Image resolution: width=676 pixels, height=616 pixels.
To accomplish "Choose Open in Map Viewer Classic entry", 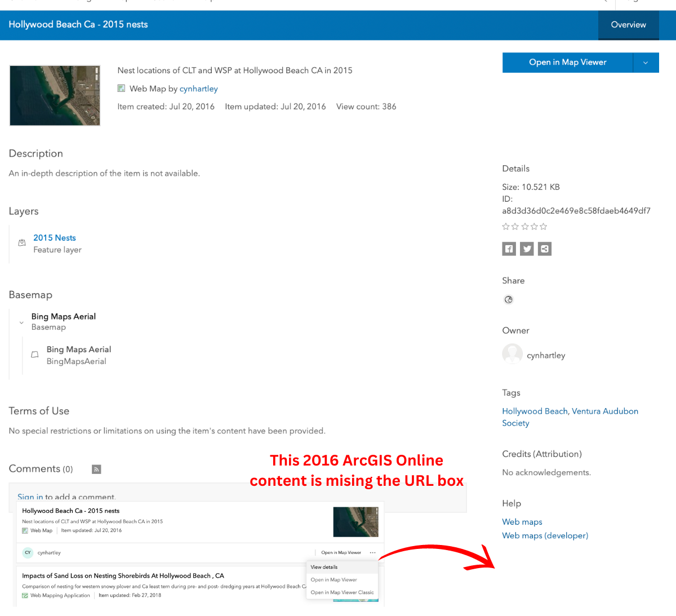I will click(x=342, y=592).
